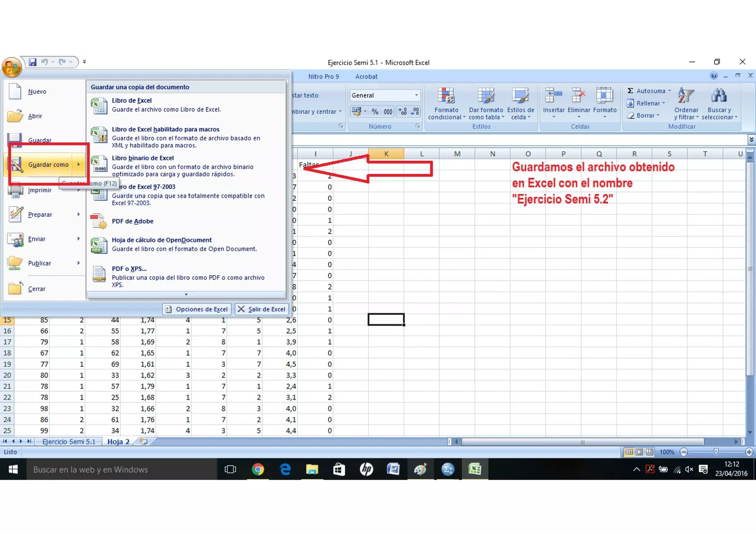Open the Borrar dropdown
756x534 pixels.
point(643,116)
